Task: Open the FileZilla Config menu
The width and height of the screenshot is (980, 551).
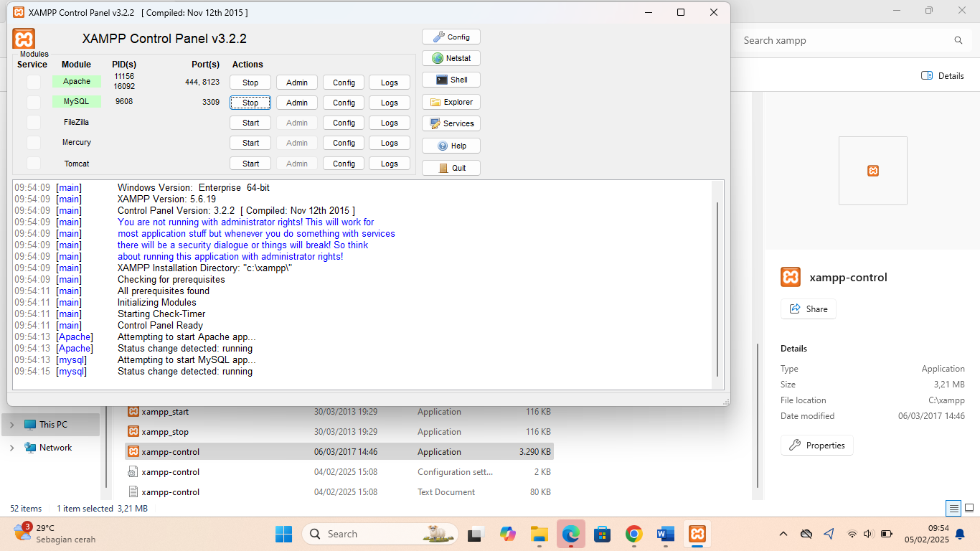Action: (344, 123)
